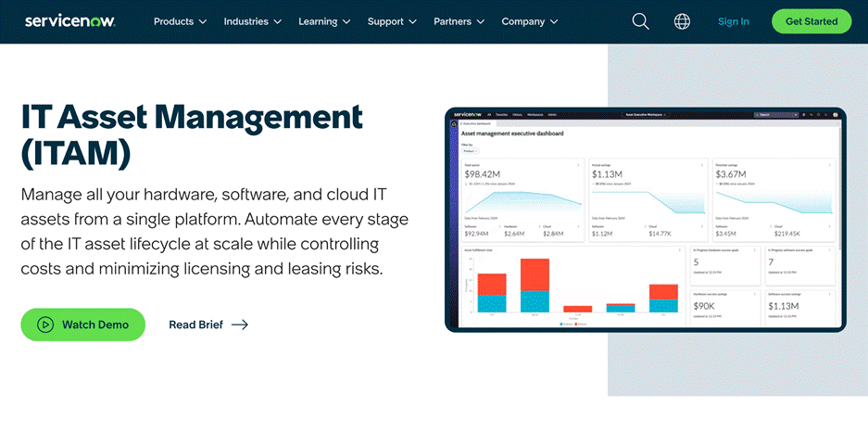Open the Read Brief link
868x433 pixels.
coord(208,325)
